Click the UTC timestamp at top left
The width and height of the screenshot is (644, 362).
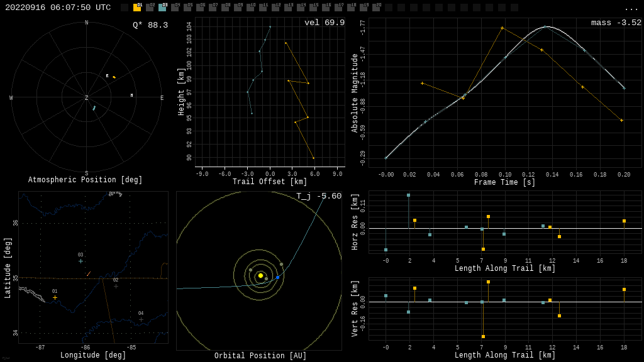tap(58, 8)
